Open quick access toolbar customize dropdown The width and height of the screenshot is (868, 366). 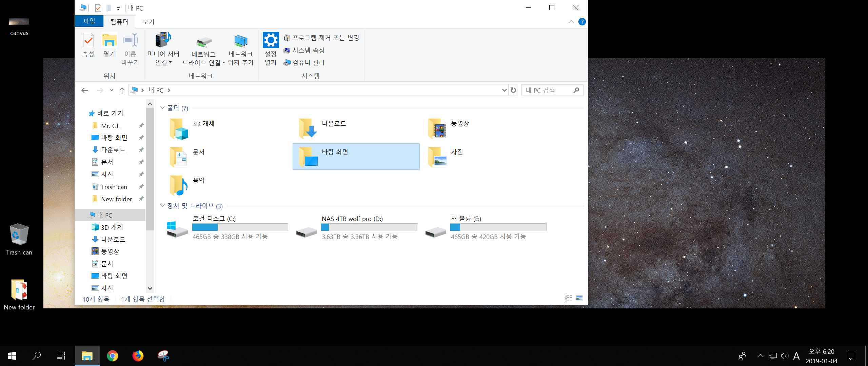click(118, 8)
